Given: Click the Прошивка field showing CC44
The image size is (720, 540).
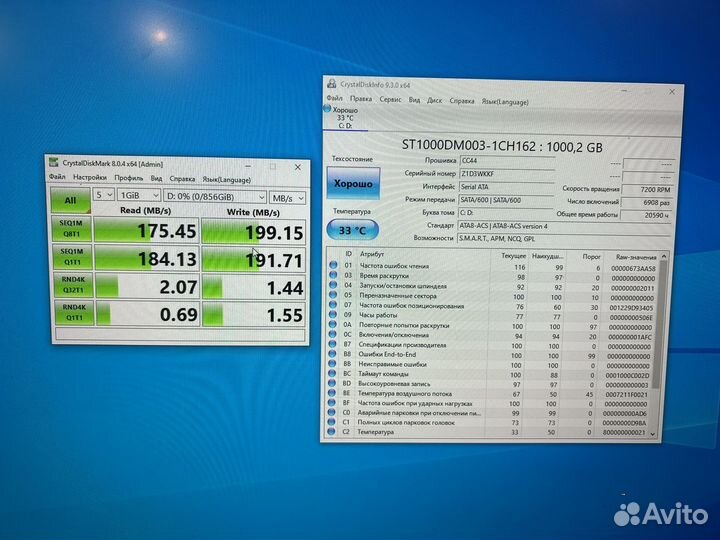Looking at the screenshot, I should (507, 161).
